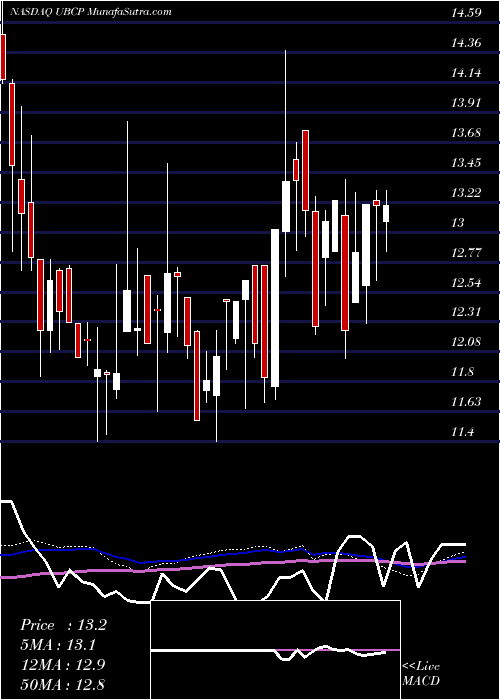Image resolution: width=500 pixels, height=700 pixels.
Task: Click the 14.14 price axis label
Action: (466, 73)
